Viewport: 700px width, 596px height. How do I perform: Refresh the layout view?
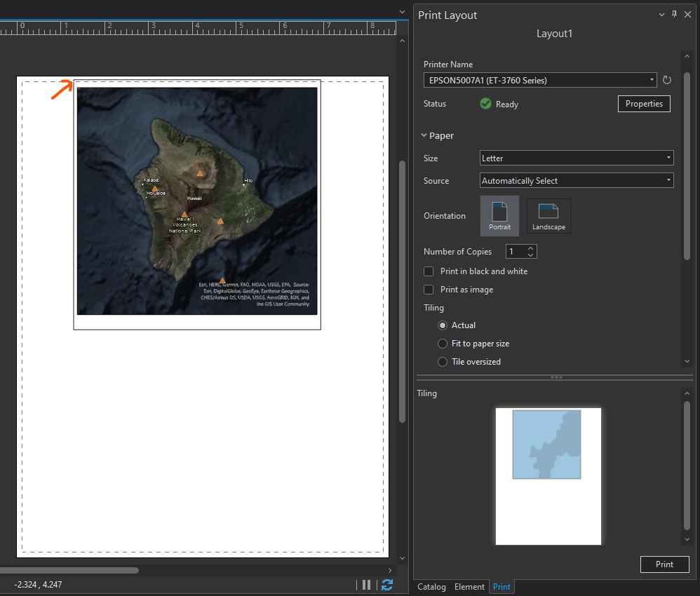pyautogui.click(x=386, y=585)
